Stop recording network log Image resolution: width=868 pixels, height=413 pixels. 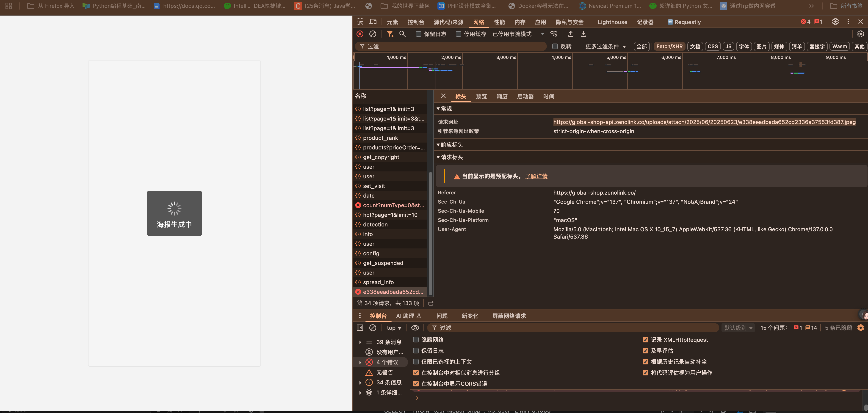click(x=360, y=34)
